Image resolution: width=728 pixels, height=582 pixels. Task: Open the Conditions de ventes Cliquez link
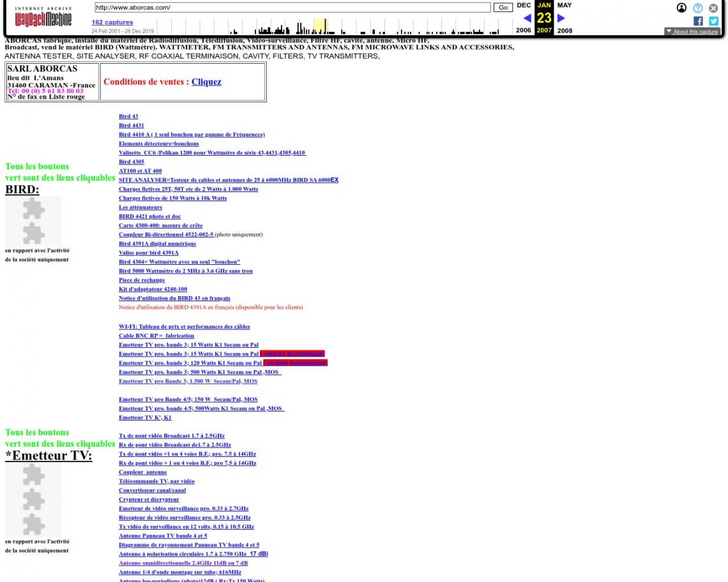click(206, 82)
